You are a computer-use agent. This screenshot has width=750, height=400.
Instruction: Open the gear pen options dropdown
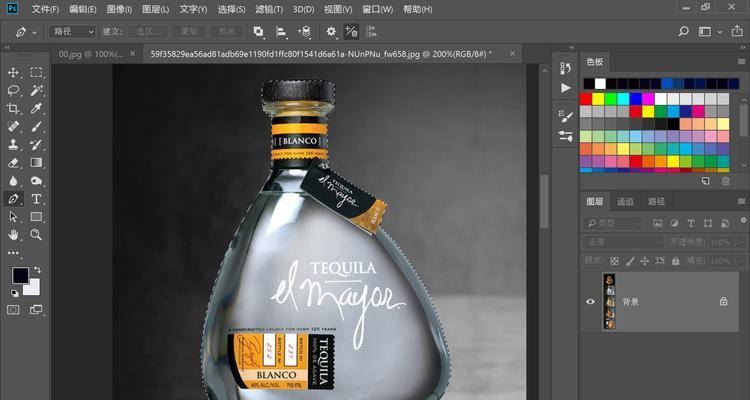click(x=331, y=32)
